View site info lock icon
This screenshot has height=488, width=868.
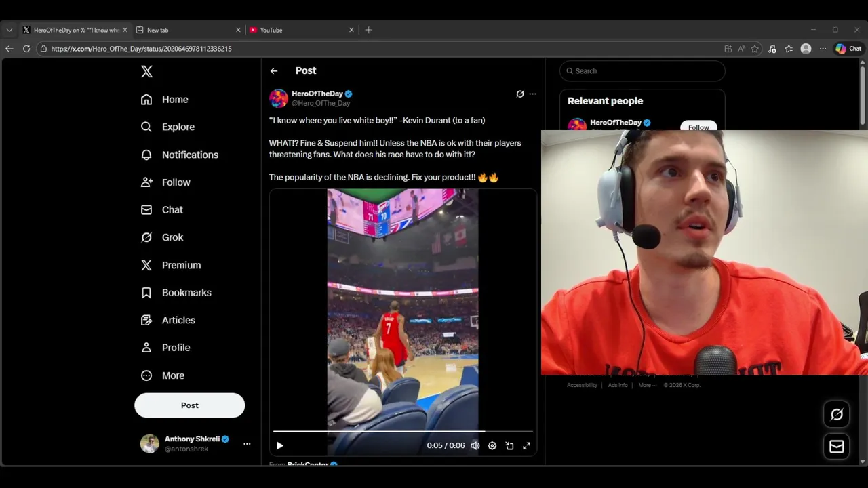[43, 49]
